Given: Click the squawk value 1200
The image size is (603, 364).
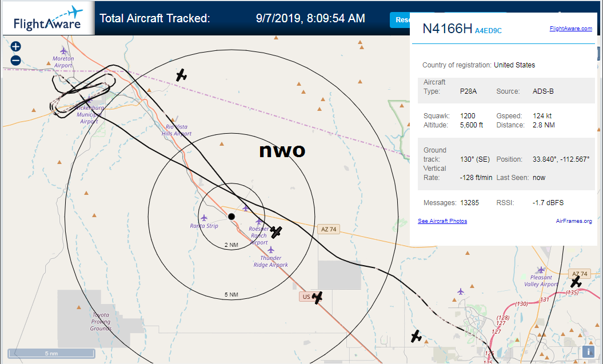Looking at the screenshot, I should (468, 115).
